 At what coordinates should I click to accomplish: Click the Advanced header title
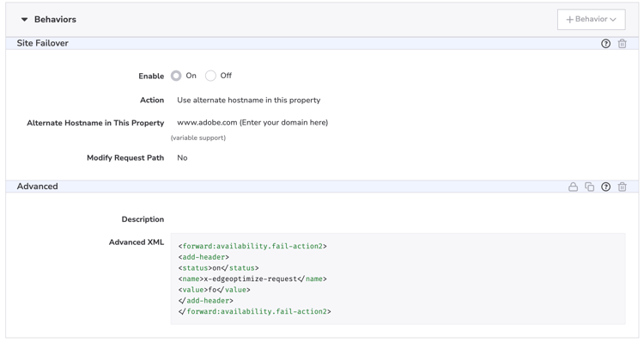coord(38,187)
